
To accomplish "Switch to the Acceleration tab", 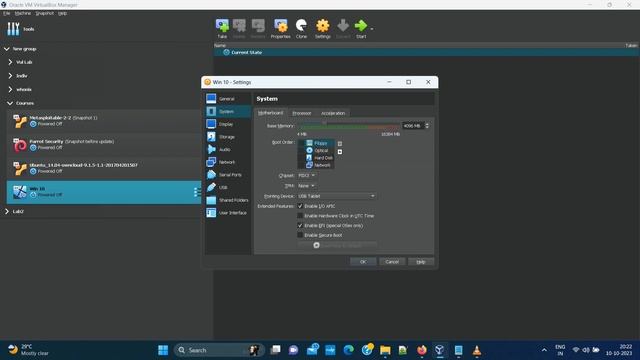I will point(333,113).
